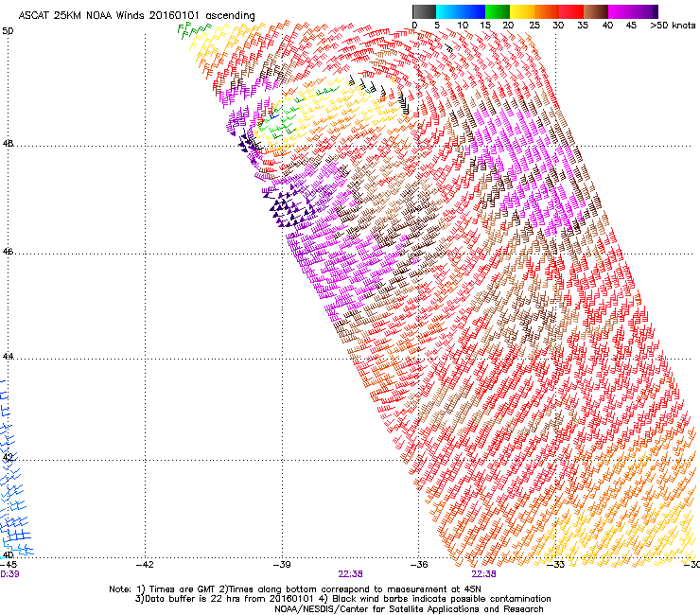Select the longitude label '-36'
Viewport: 700px width, 615px height.
tap(419, 565)
